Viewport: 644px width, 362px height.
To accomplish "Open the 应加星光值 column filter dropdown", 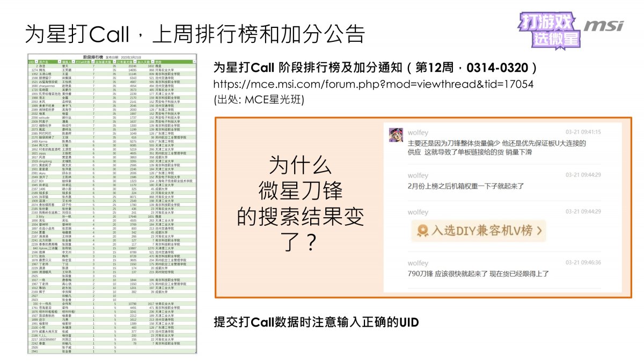I will tap(114, 62).
